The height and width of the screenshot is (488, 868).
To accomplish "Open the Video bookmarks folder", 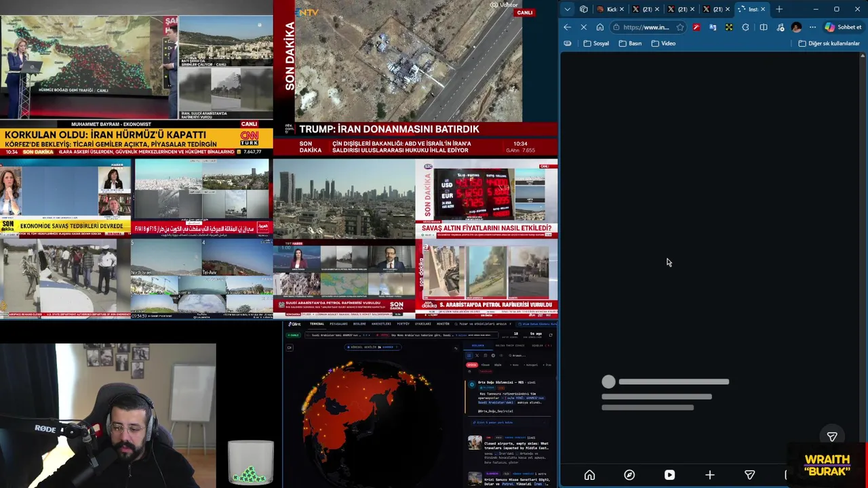I will point(663,43).
